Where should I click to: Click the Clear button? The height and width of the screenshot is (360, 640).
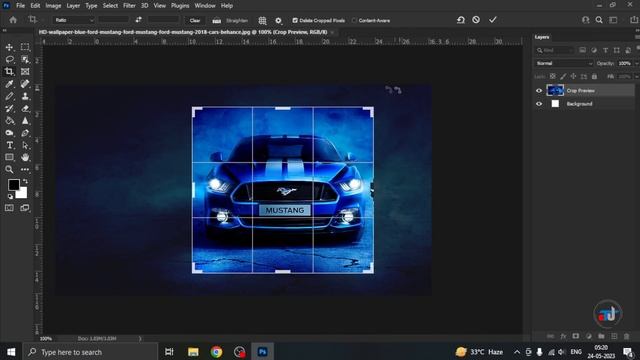point(195,20)
